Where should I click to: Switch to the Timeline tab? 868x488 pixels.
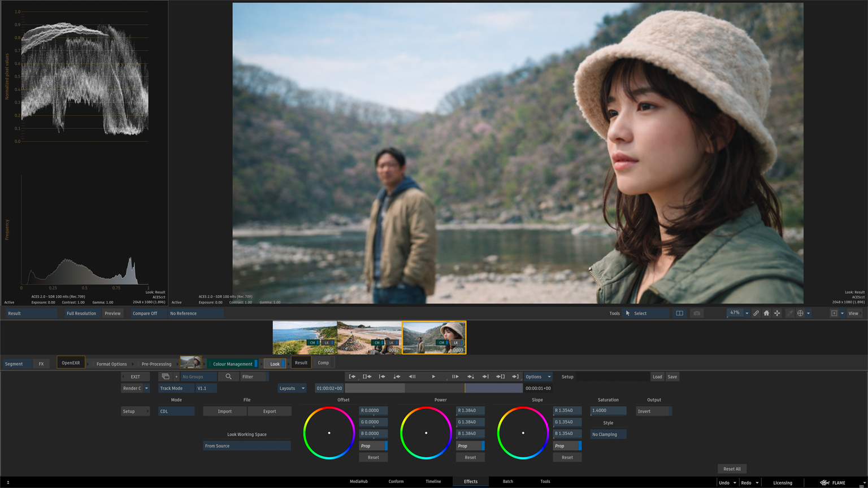click(x=433, y=482)
